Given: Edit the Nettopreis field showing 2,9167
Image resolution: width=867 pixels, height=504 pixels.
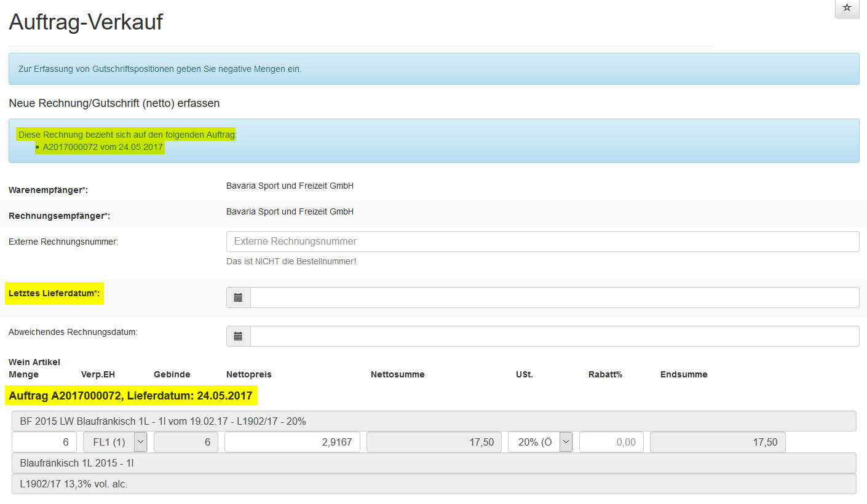Looking at the screenshot, I should [292, 442].
